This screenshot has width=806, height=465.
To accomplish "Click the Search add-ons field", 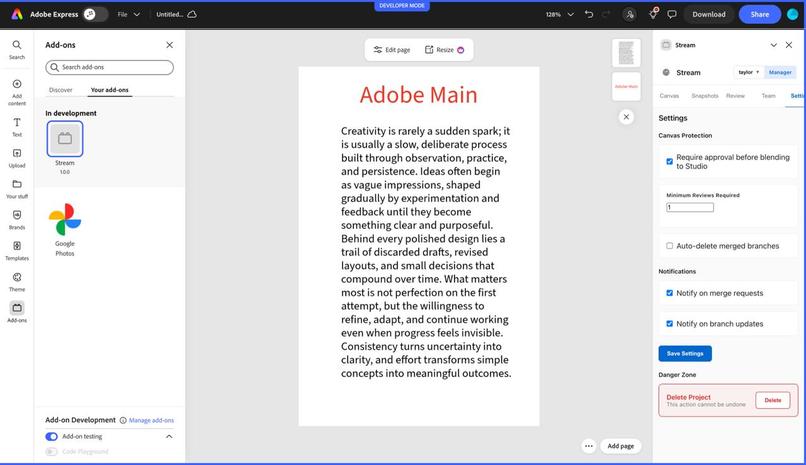I will (109, 67).
